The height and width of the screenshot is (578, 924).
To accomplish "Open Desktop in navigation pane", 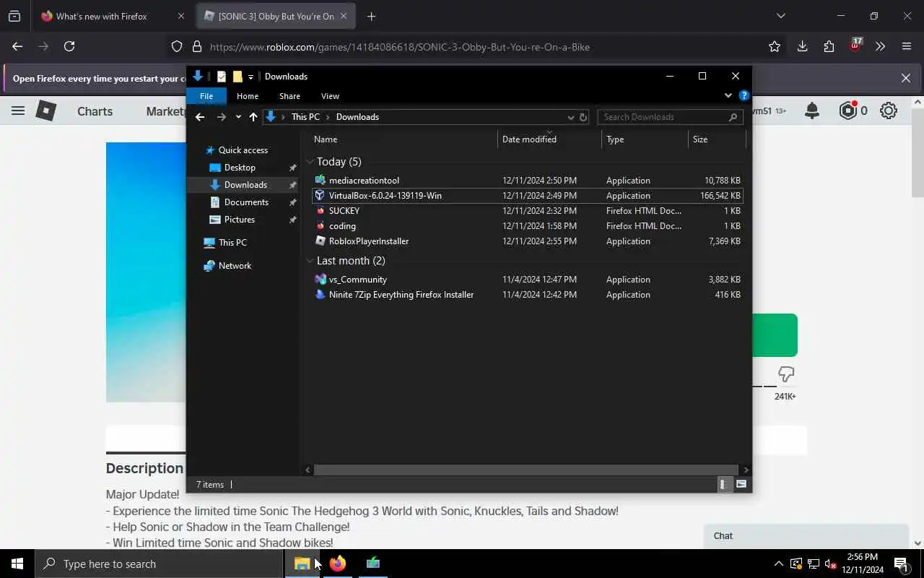I will (240, 168).
